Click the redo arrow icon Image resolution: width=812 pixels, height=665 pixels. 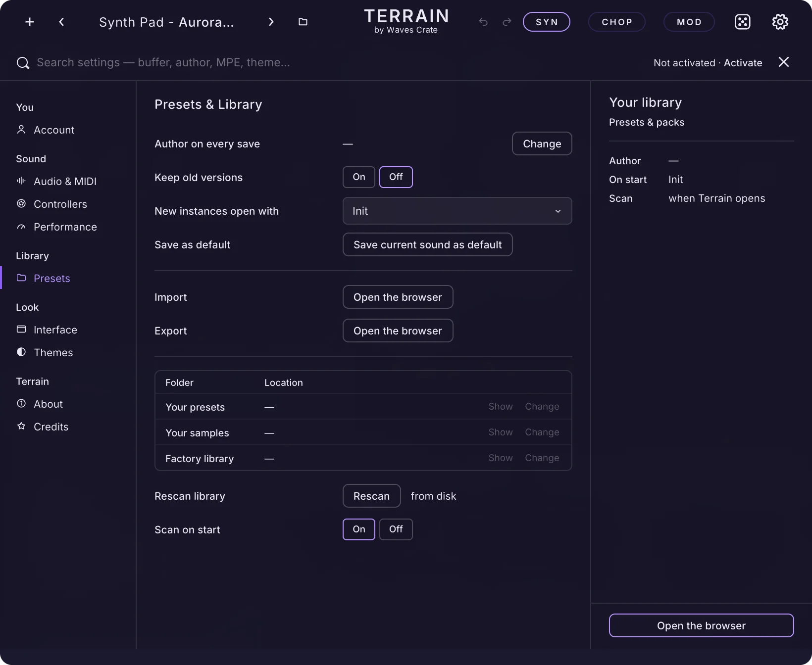pyautogui.click(x=507, y=22)
